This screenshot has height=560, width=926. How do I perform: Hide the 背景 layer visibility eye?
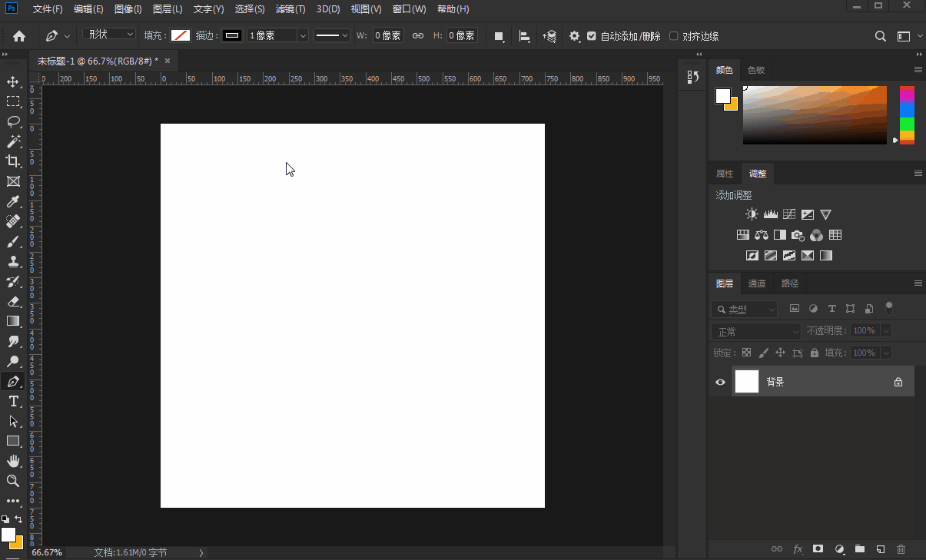coord(720,382)
